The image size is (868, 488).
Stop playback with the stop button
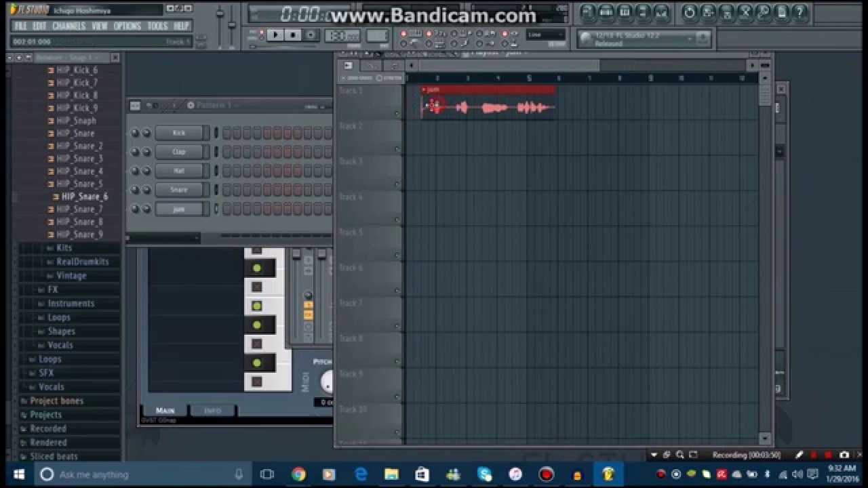coord(293,35)
